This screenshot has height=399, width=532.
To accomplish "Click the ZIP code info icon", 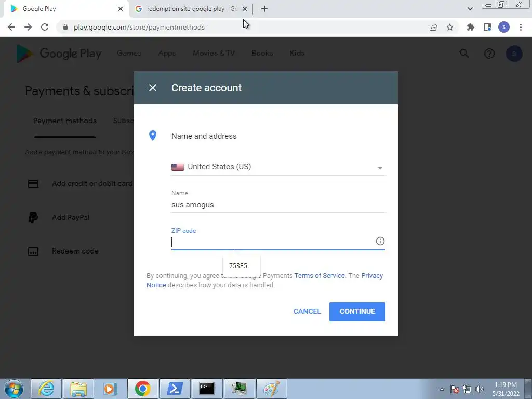I will (380, 241).
